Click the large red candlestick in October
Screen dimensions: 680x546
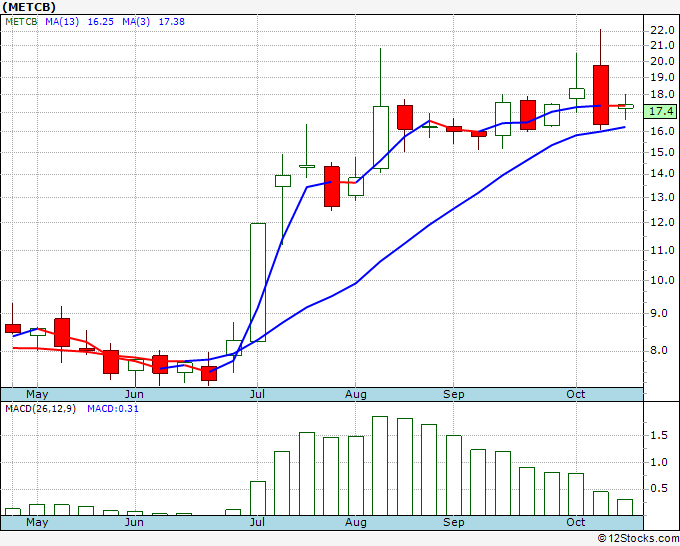pos(601,95)
